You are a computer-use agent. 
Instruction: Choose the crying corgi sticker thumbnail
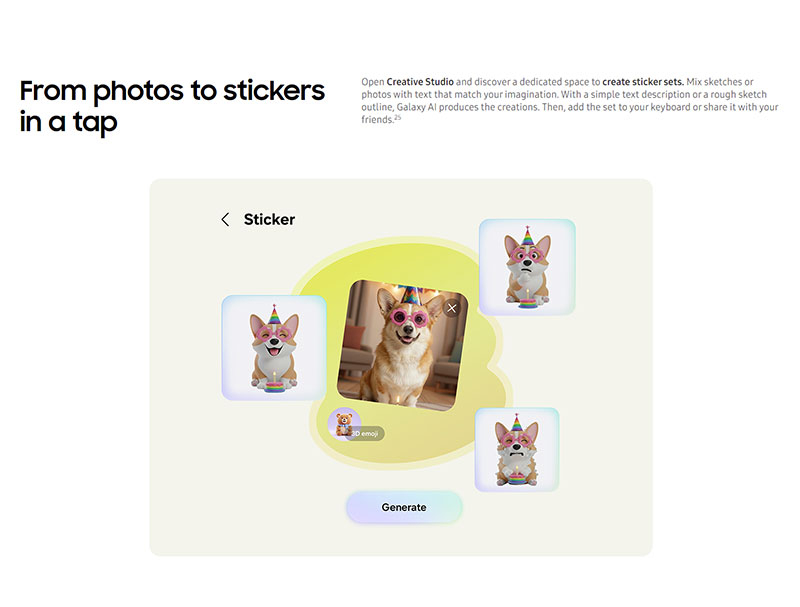[517, 449]
